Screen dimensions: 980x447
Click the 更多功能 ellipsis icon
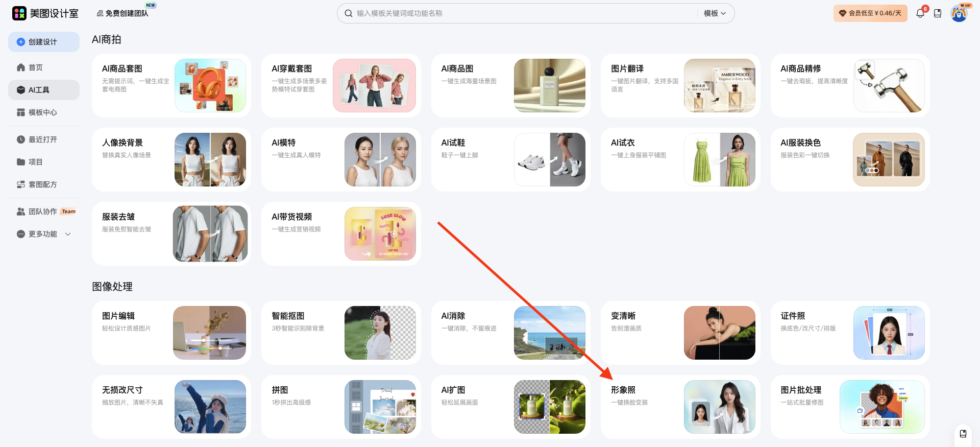21,234
